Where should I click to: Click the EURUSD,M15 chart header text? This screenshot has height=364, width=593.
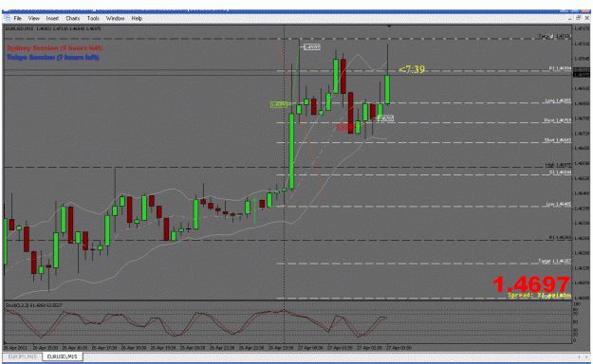[x=52, y=28]
